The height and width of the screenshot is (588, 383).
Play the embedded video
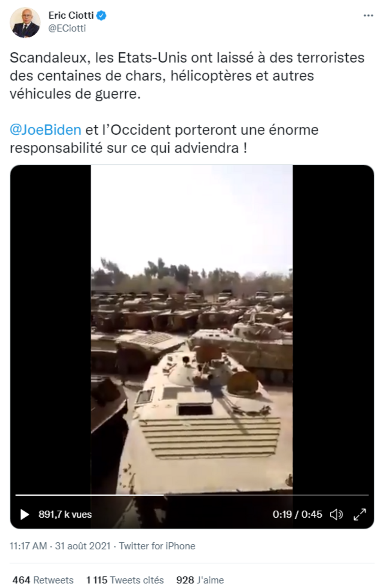pos(25,514)
